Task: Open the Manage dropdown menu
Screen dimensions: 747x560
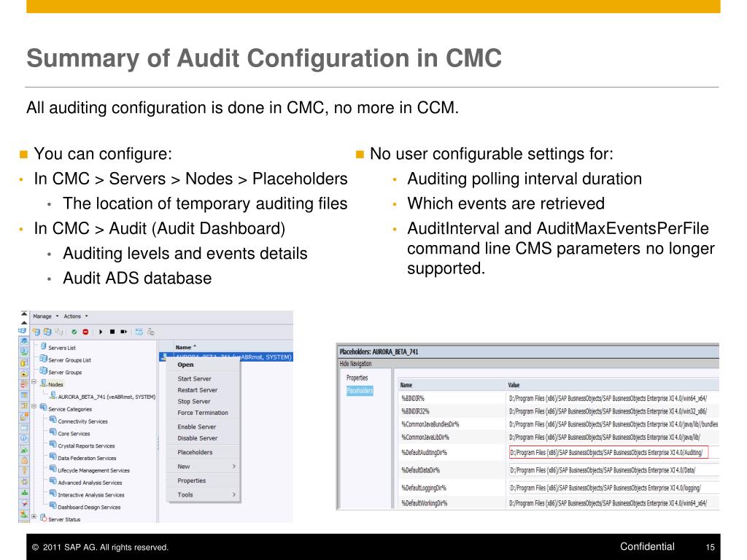Action: 45,316
